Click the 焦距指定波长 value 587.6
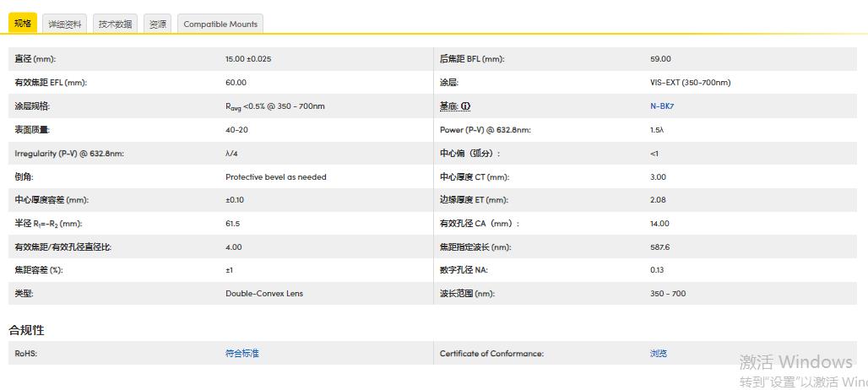 659,247
